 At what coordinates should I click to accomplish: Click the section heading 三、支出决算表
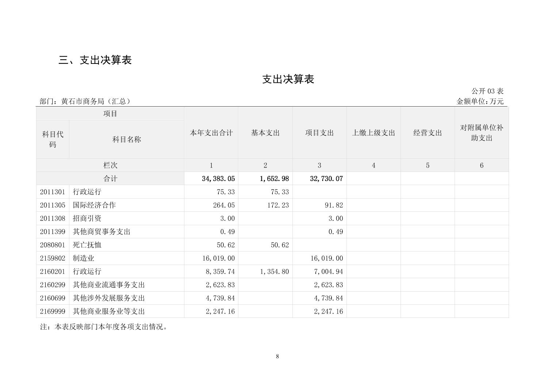95,60
